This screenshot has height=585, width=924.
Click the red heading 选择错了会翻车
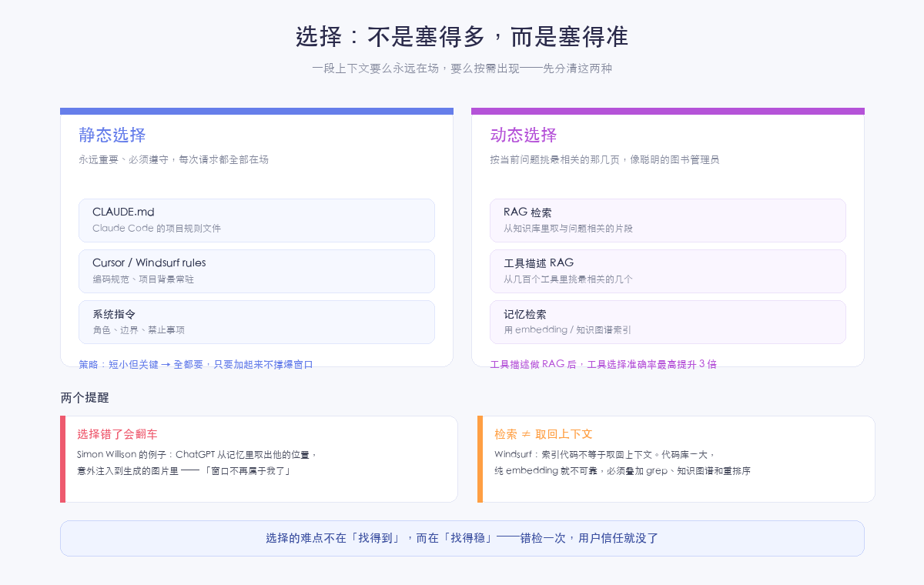click(117, 434)
